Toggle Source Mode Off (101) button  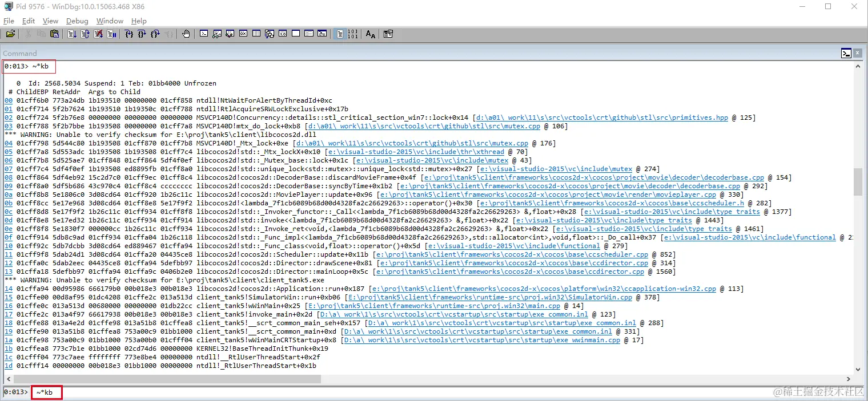tap(353, 34)
